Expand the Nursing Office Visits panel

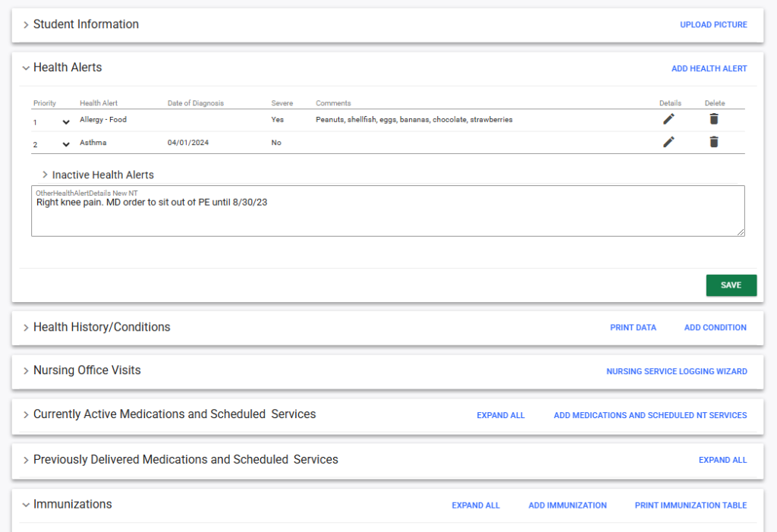coord(26,370)
